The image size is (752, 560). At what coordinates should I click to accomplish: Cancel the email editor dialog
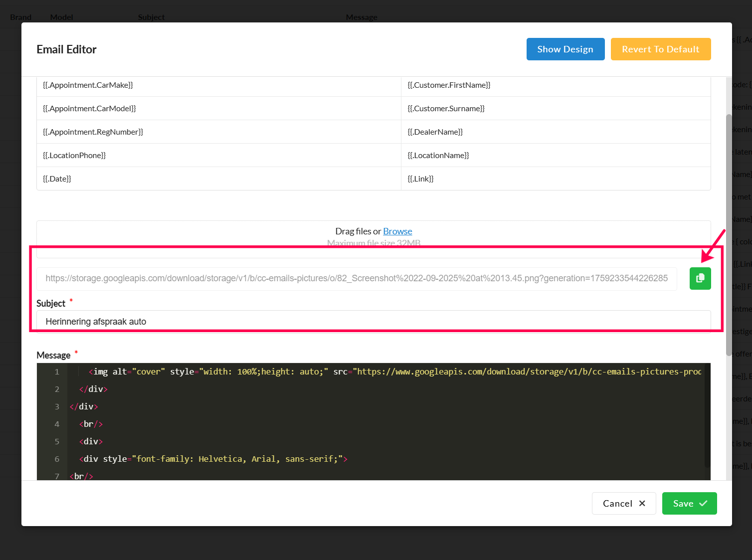tap(623, 503)
